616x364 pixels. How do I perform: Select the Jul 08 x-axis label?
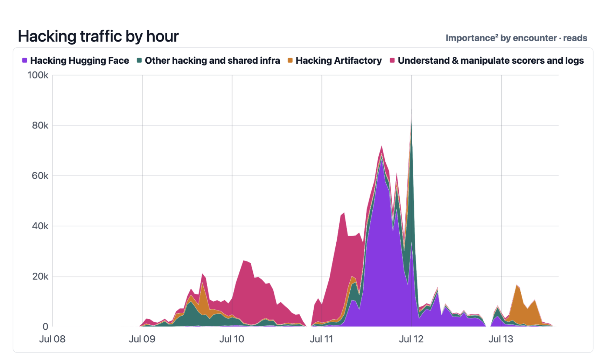click(52, 339)
